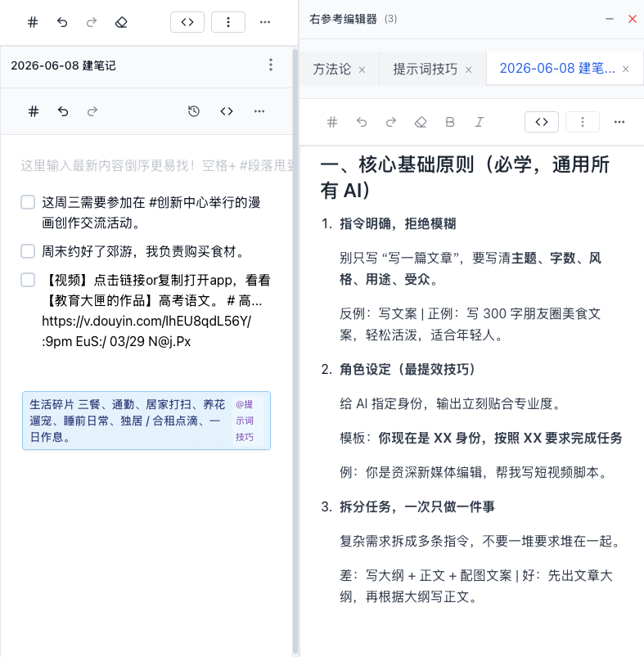Click the 右参考编辑器 panel title
644x657 pixels.
tap(343, 20)
